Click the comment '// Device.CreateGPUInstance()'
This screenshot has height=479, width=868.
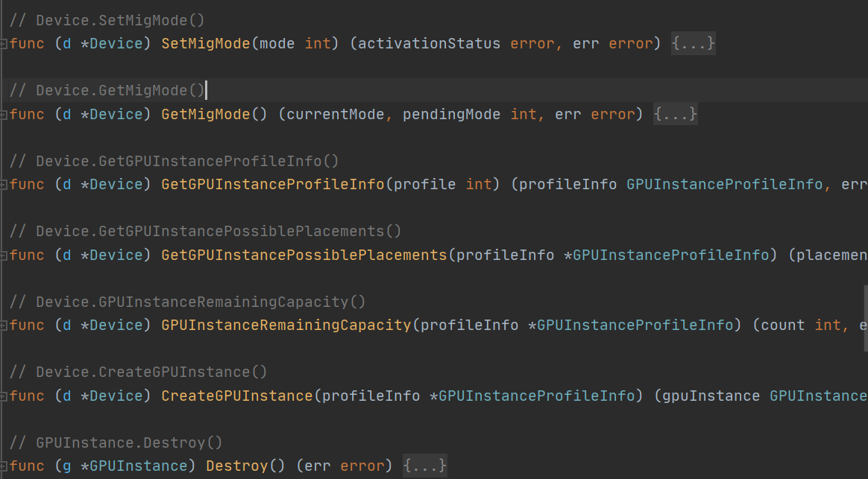coord(139,372)
